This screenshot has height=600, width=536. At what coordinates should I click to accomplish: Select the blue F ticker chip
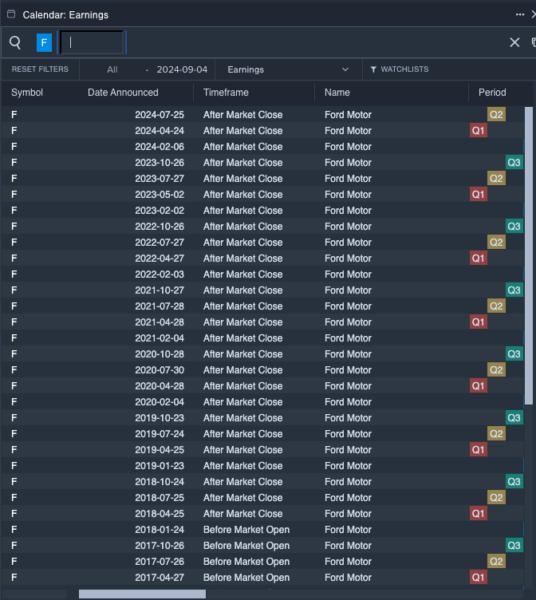44,42
